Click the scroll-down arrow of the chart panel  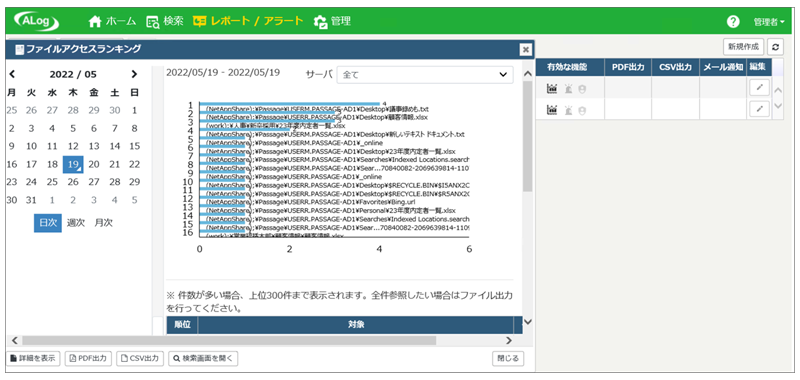(x=528, y=322)
